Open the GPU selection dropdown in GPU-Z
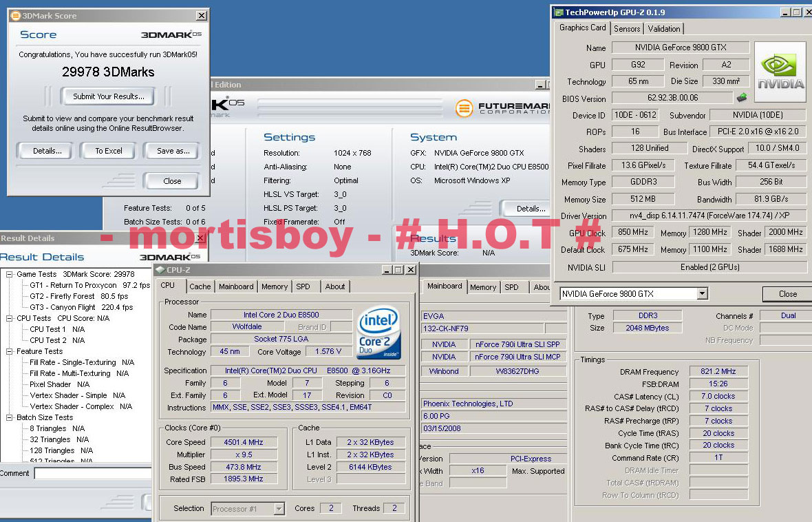812x522 pixels. (x=702, y=294)
